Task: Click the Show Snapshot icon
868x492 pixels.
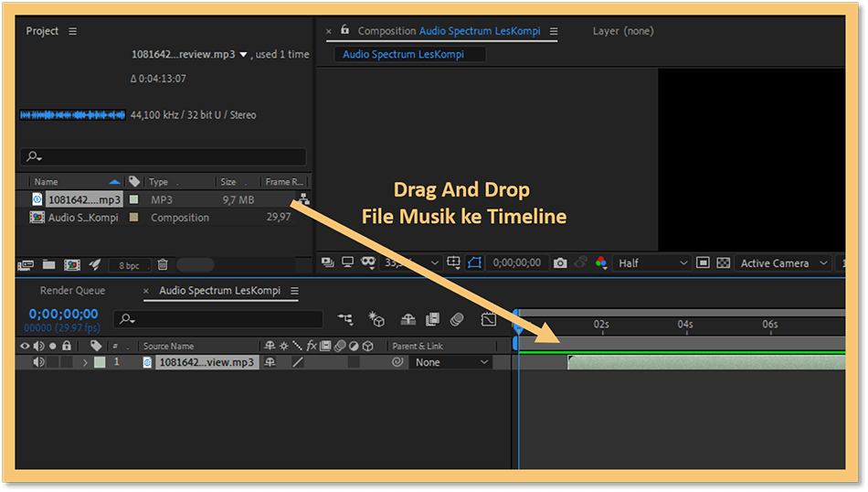Action: (x=581, y=262)
